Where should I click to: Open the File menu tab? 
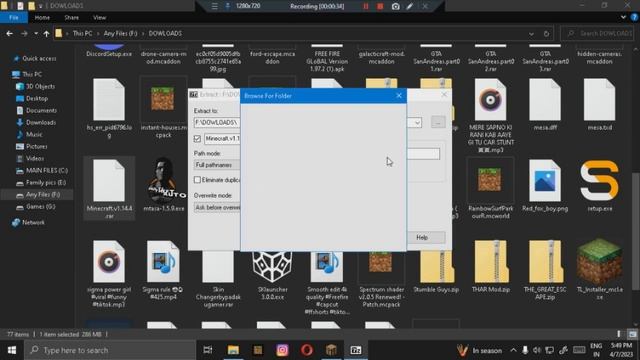(13, 18)
